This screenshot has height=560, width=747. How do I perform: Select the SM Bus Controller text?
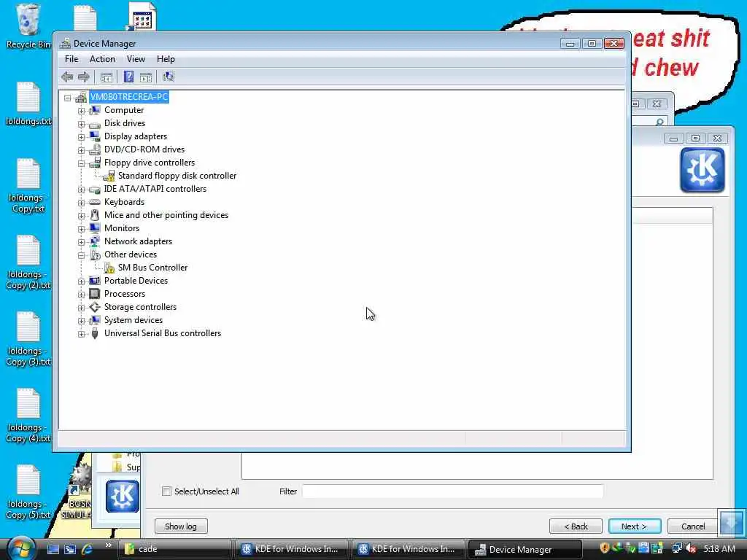(x=153, y=268)
